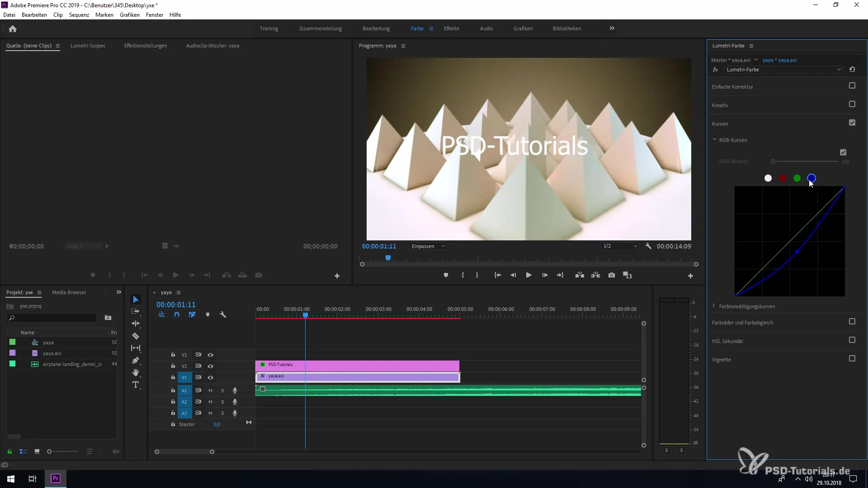Select PSD-Tutorials clip on V2
868x488 pixels.
pos(358,366)
